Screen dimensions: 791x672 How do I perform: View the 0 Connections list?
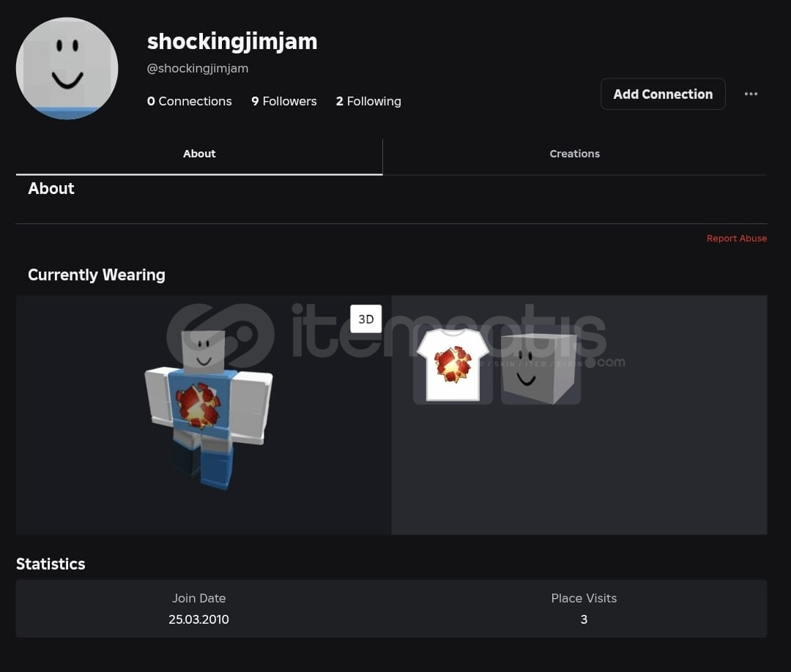[189, 101]
